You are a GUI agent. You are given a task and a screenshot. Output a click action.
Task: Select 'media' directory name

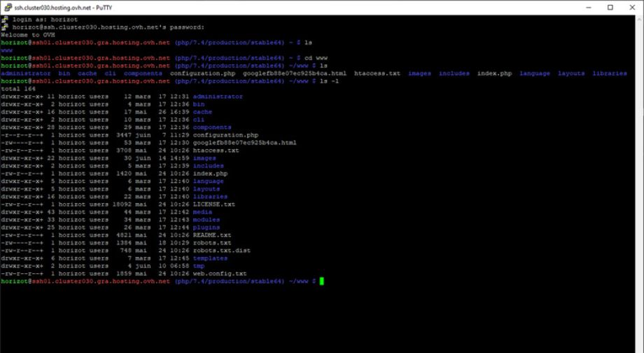tap(202, 212)
